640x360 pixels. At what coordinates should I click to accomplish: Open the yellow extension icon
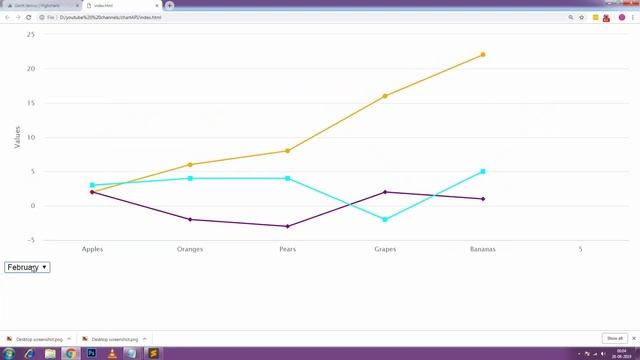pyautogui.click(x=596, y=18)
